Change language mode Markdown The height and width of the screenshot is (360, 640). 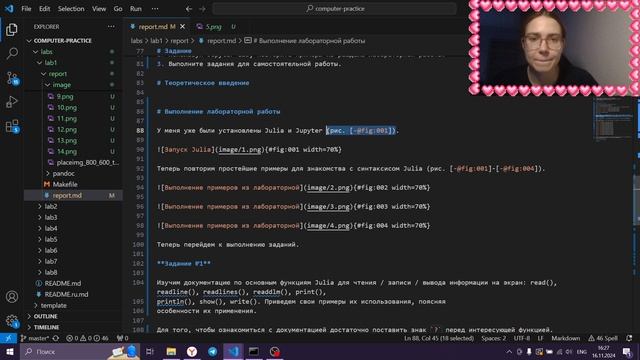click(566, 338)
